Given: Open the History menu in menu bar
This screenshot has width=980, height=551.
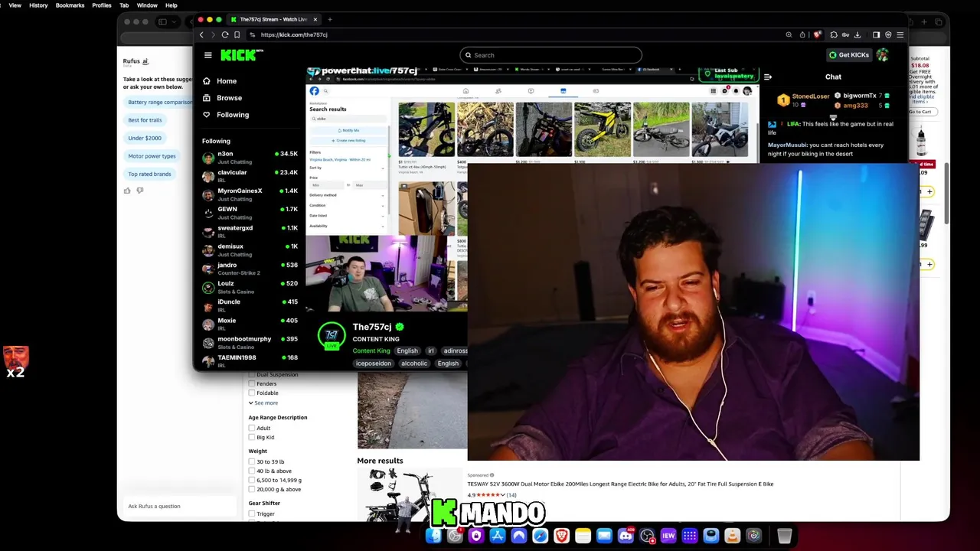Looking at the screenshot, I should (38, 5).
